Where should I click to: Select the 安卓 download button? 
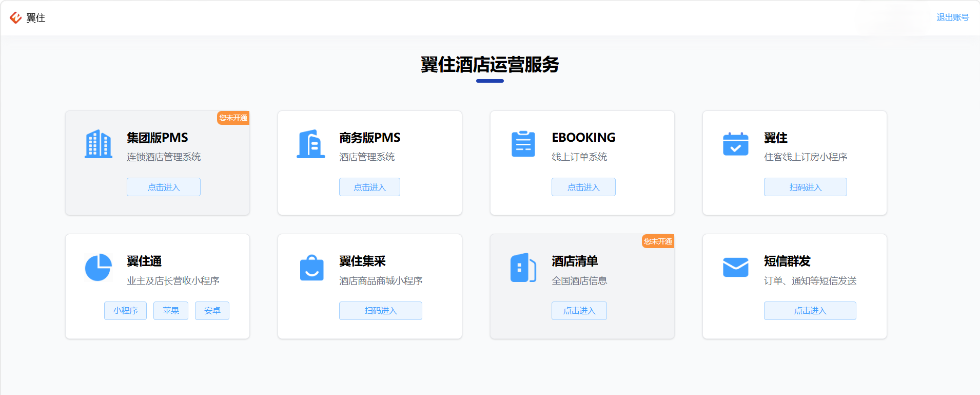pyautogui.click(x=212, y=311)
